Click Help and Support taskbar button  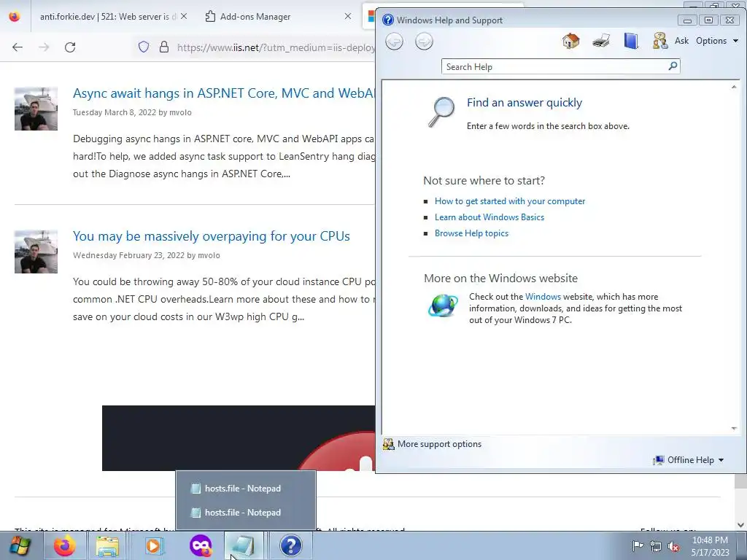[x=290, y=545]
